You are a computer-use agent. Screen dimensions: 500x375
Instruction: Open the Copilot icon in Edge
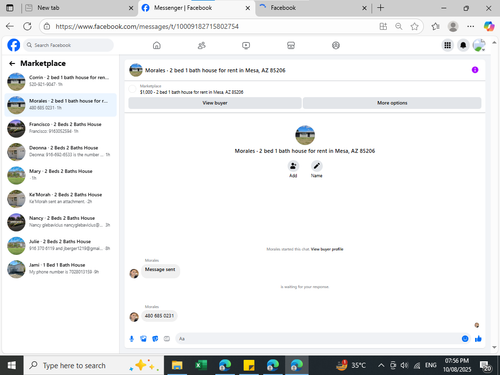coord(489,26)
